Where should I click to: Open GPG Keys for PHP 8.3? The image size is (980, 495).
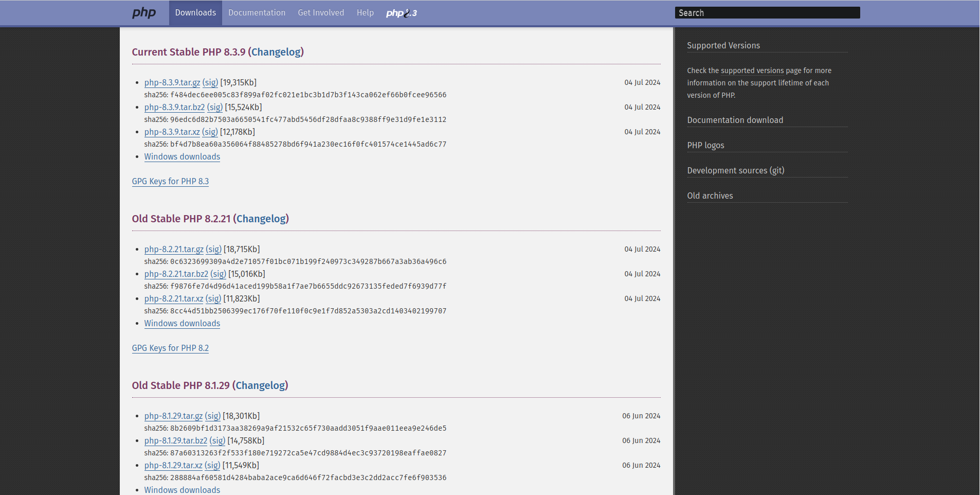coord(170,181)
